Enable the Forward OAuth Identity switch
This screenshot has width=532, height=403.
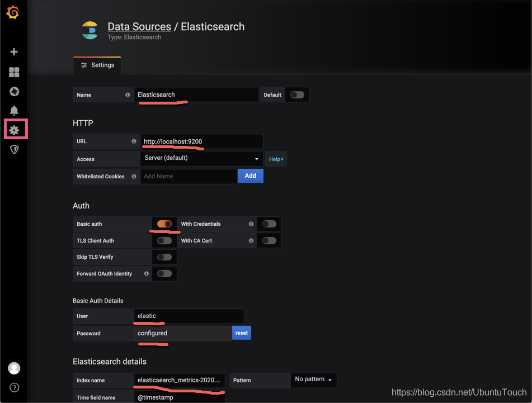click(x=164, y=273)
